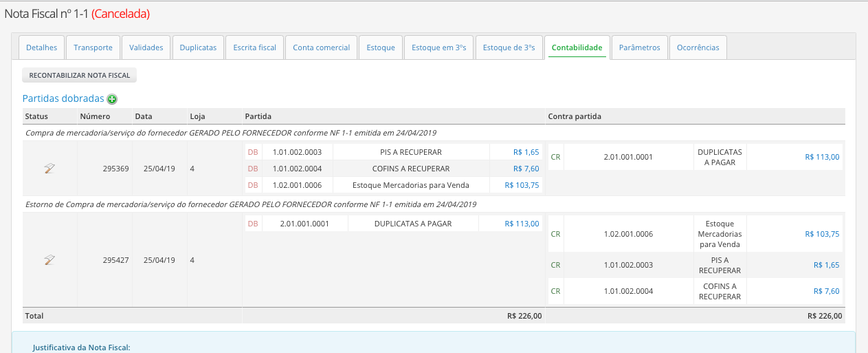Click debit account code 1.01.002.0004
This screenshot has width=868, height=353.
(x=297, y=169)
